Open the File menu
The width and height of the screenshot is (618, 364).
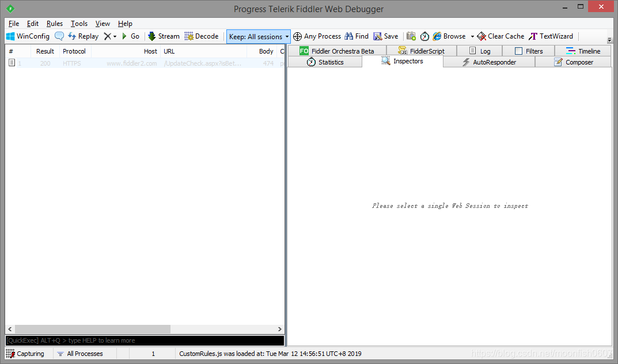click(14, 24)
